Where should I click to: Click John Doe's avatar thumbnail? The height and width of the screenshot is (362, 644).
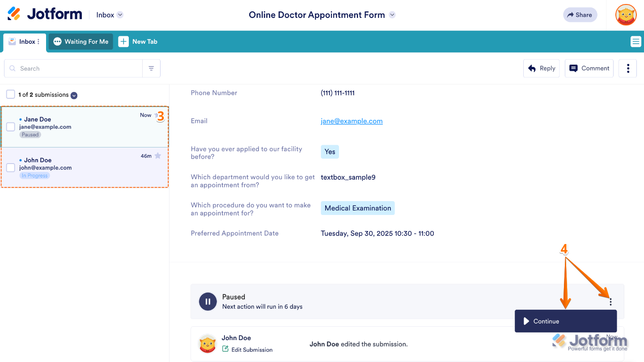[208, 344]
